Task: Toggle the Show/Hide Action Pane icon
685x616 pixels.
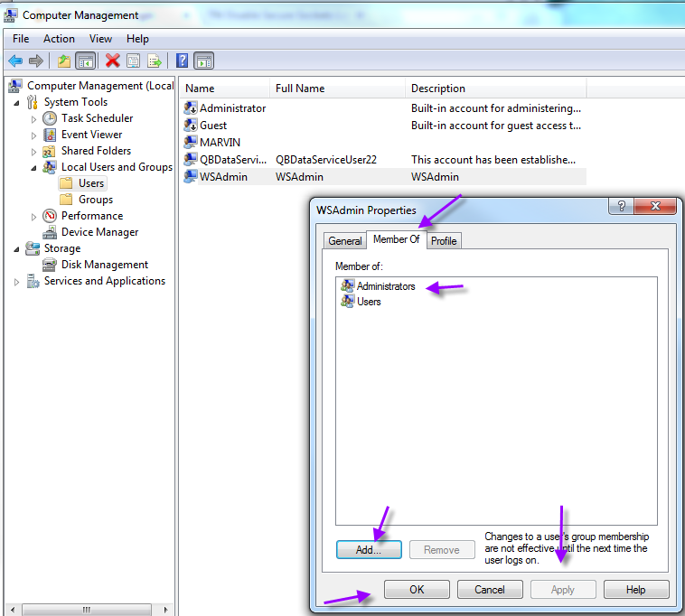Action: [204, 61]
